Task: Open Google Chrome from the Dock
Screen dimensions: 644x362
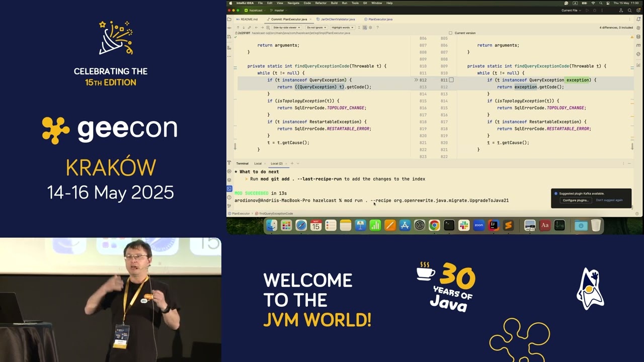Action: pyautogui.click(x=434, y=226)
